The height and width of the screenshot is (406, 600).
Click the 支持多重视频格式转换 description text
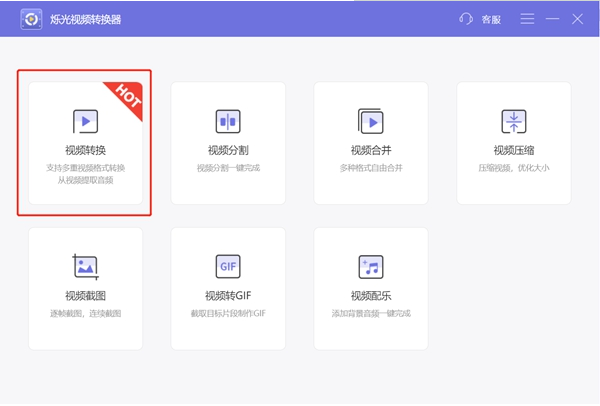(x=85, y=168)
